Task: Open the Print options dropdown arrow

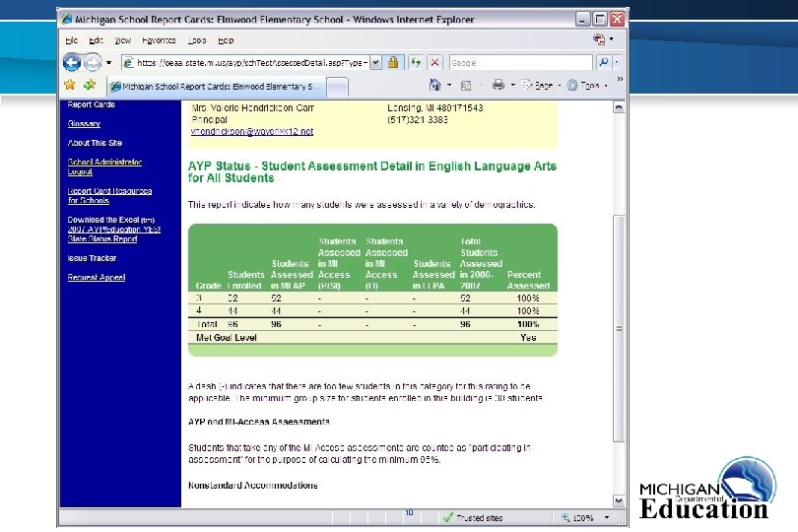Action: (x=513, y=85)
